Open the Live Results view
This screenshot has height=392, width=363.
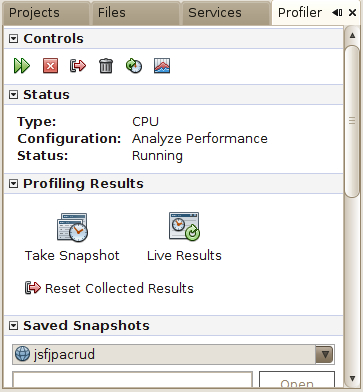(x=184, y=237)
